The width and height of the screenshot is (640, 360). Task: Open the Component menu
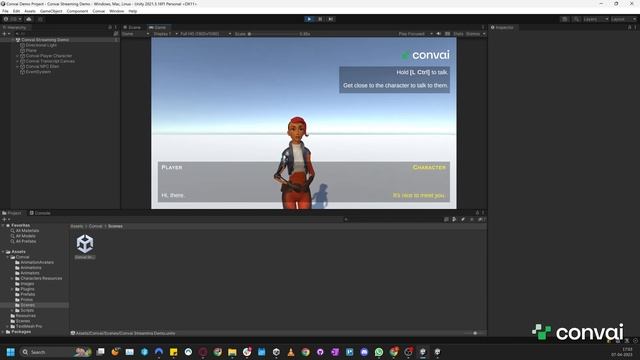77,11
